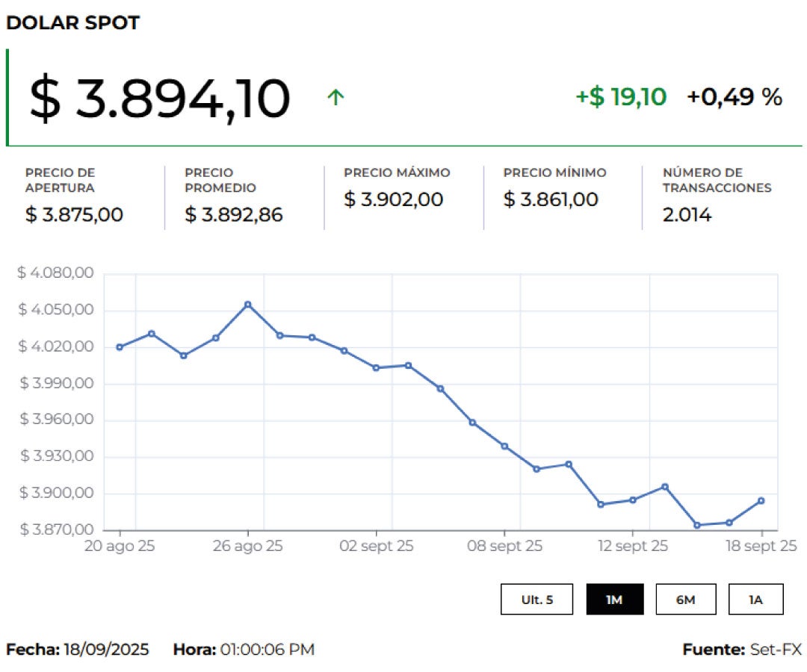Click the Precio de Apertura value $ 3.875,00
This screenshot has width=807, height=672.
[74, 215]
